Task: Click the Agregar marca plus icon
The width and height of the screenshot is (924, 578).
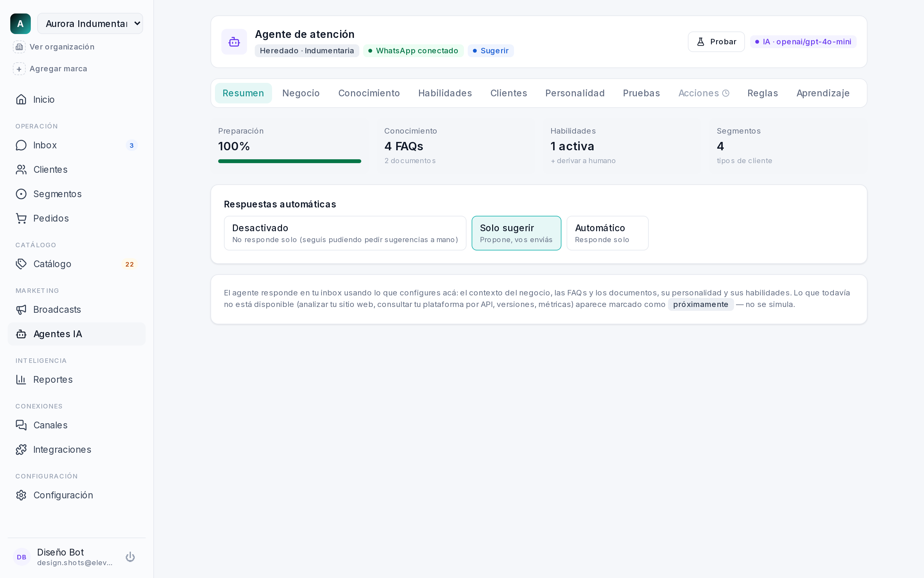Action: tap(19, 69)
